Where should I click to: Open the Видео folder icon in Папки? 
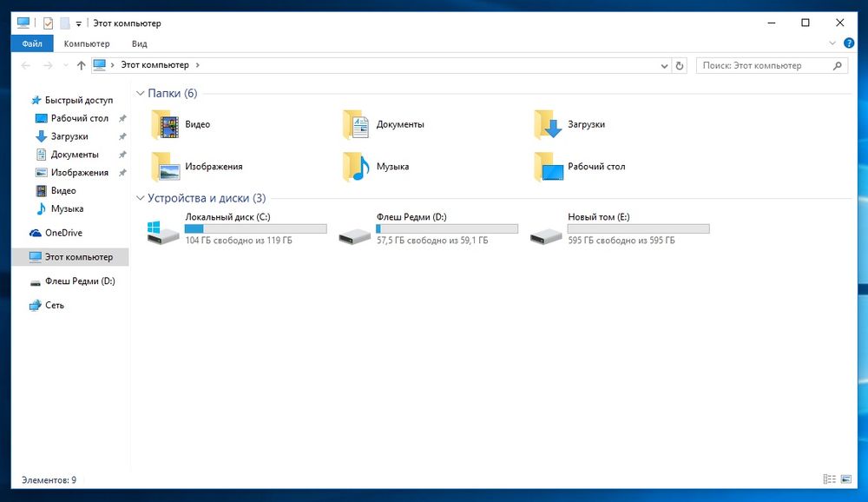click(165, 125)
